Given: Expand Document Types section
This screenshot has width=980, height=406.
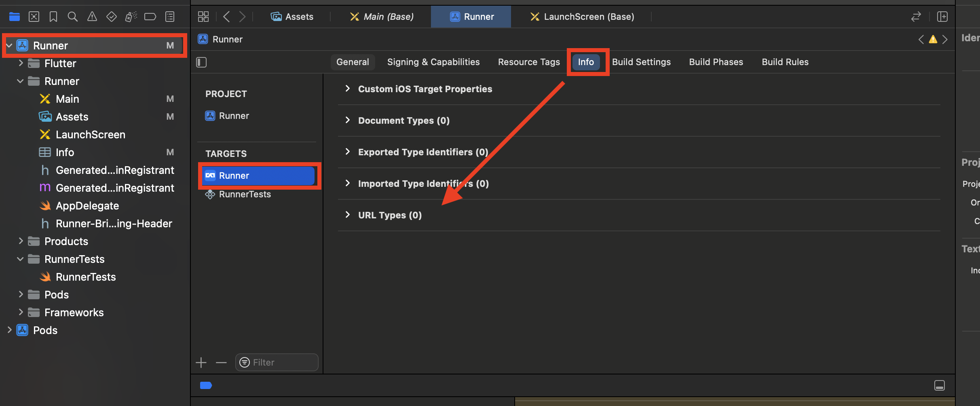Looking at the screenshot, I should [347, 120].
